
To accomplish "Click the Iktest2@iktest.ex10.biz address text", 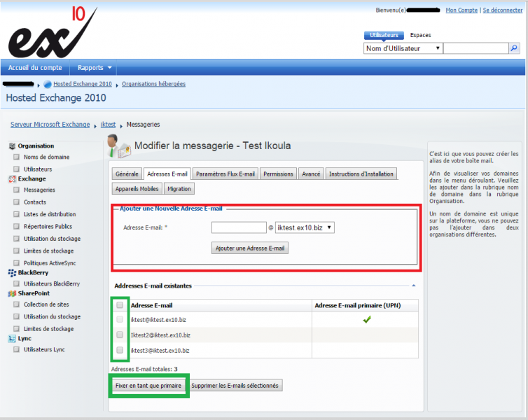I will click(160, 335).
